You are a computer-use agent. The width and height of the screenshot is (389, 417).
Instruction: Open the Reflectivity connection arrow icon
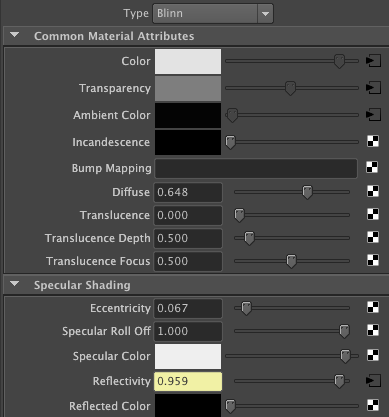373,381
